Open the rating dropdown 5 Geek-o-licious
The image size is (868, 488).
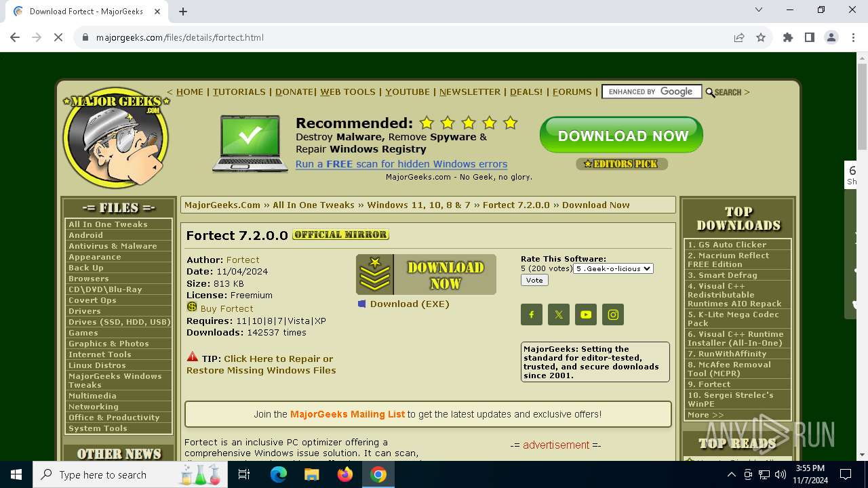(x=613, y=268)
